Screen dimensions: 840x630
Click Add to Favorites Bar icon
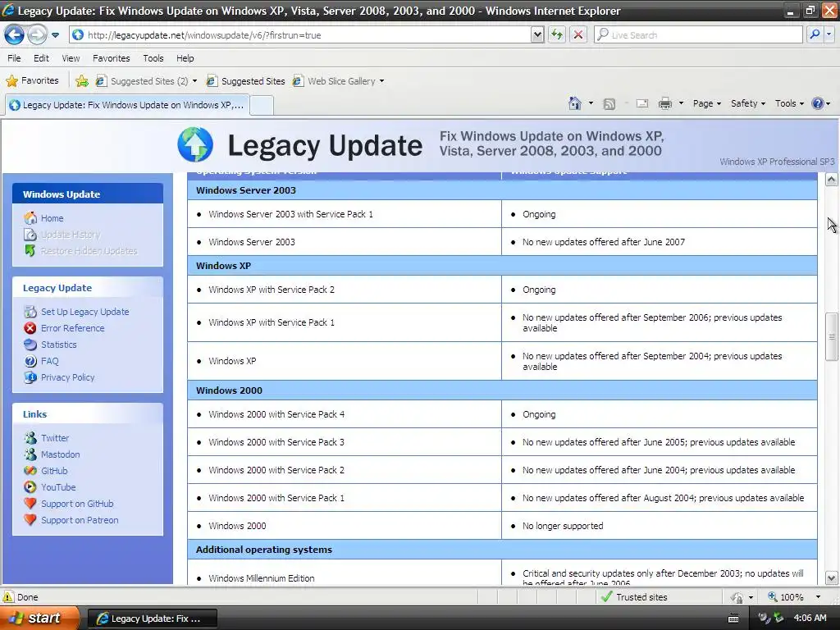point(82,81)
